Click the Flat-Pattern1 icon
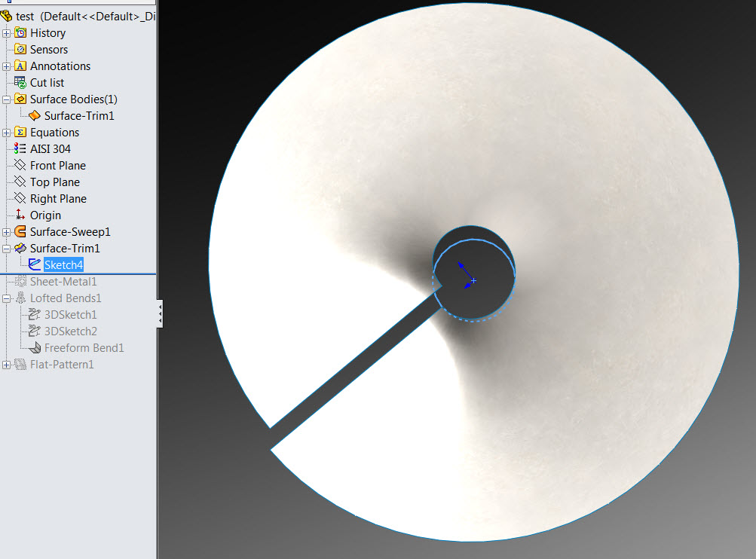Screen dimensions: 756x559 tap(20, 365)
